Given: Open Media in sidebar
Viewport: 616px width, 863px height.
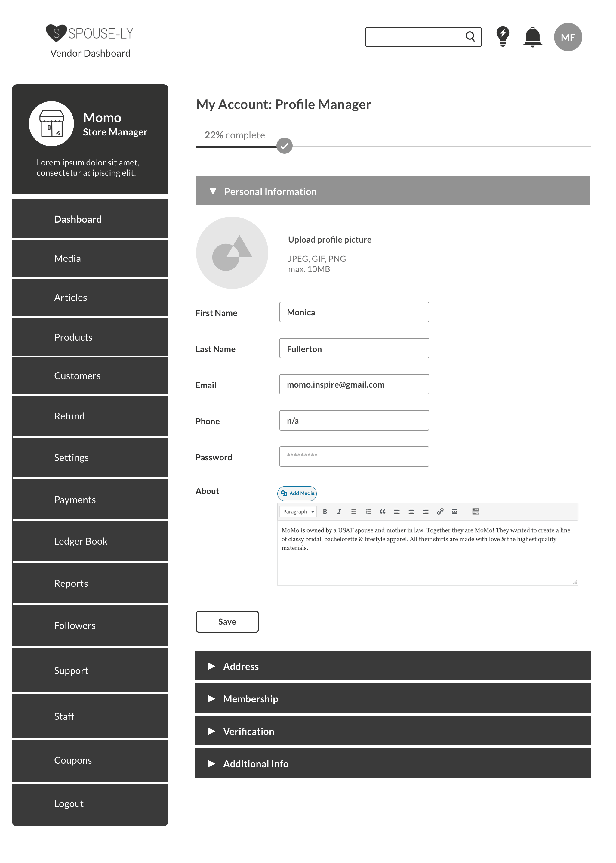Looking at the screenshot, I should [x=90, y=258].
